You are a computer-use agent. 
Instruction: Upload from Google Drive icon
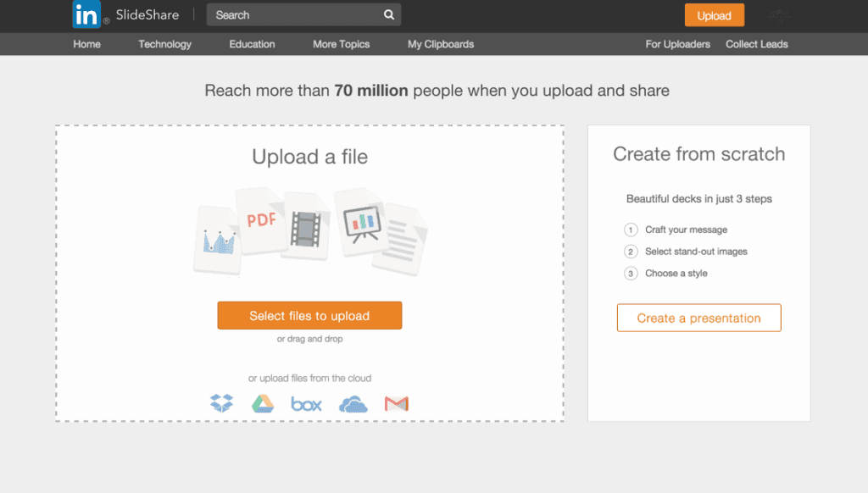263,404
